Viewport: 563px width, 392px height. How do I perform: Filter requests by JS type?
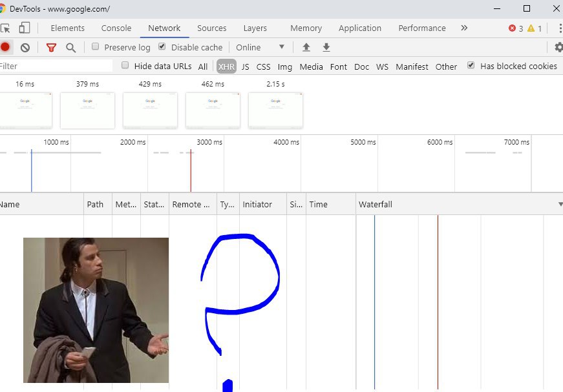click(245, 67)
